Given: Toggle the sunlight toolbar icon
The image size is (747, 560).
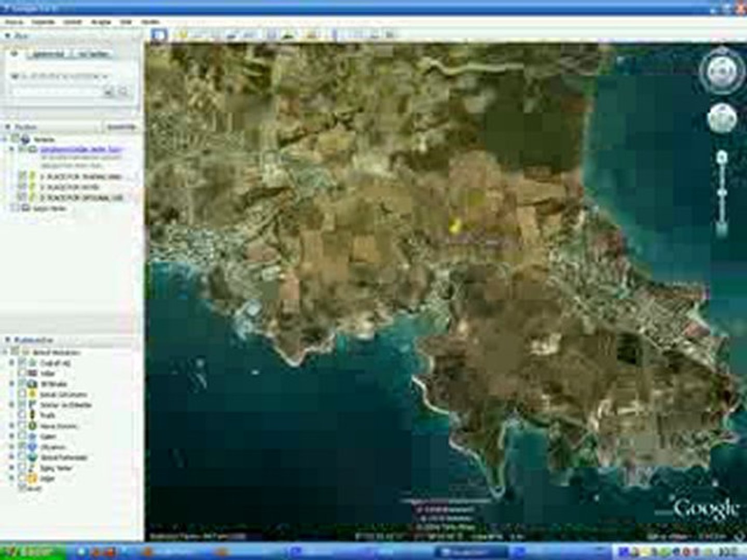Looking at the screenshot, I should pos(288,35).
